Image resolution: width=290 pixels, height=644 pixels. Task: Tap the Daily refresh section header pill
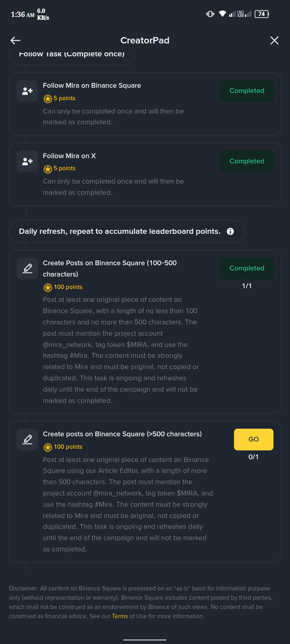(120, 231)
